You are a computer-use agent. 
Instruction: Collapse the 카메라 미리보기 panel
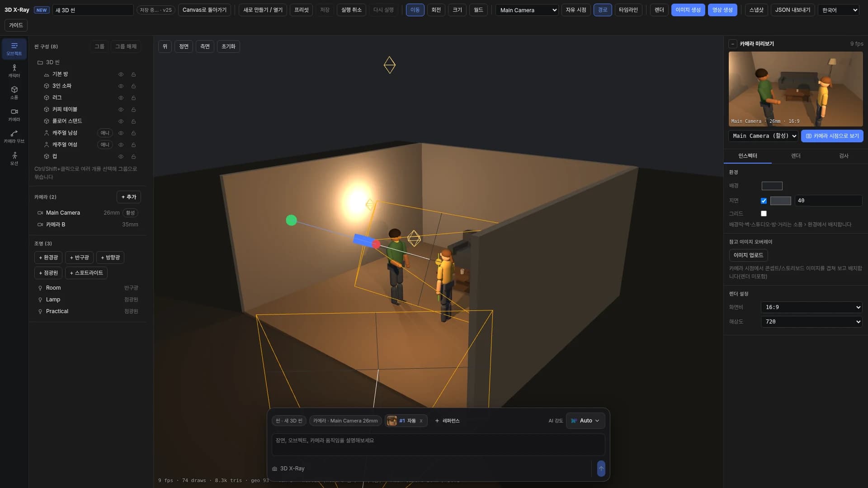tap(733, 44)
